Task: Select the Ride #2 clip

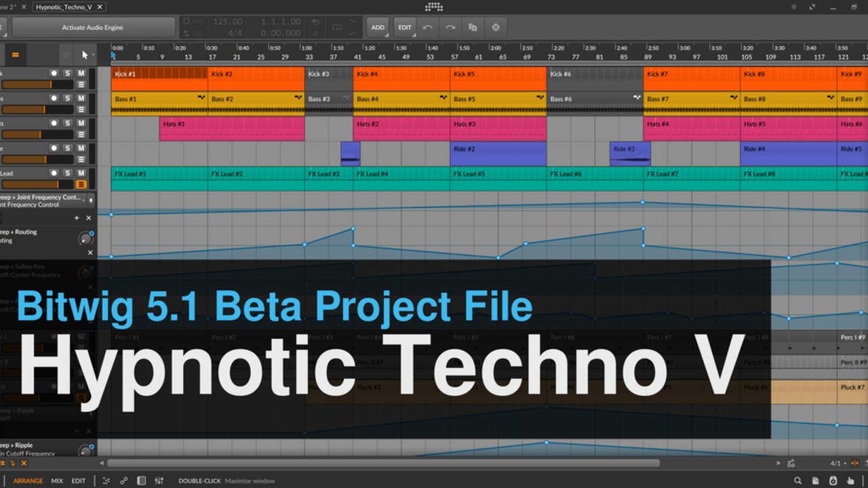Action: point(498,154)
